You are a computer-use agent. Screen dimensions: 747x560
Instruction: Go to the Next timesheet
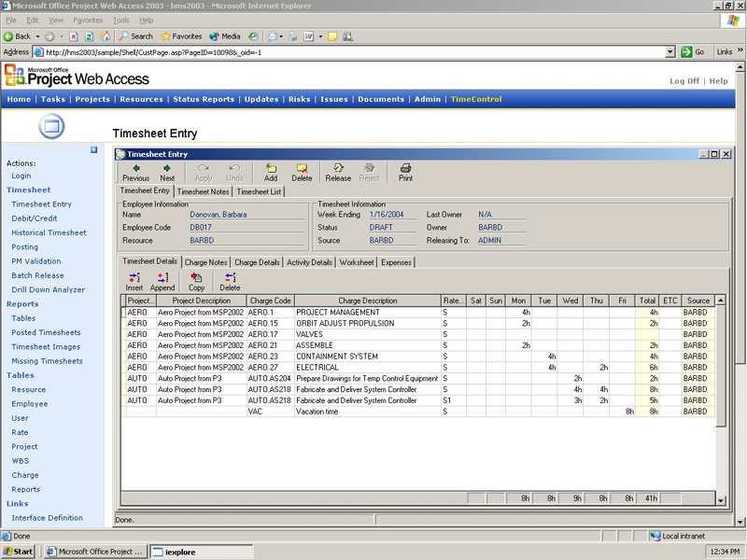[167, 173]
